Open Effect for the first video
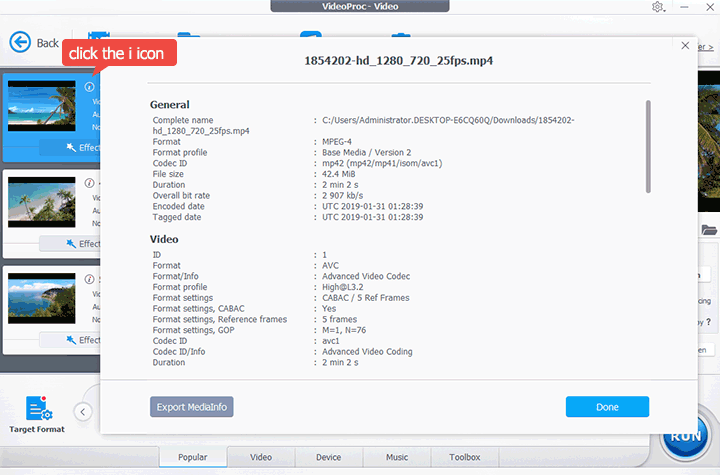This screenshot has width=720, height=475. pyautogui.click(x=70, y=147)
